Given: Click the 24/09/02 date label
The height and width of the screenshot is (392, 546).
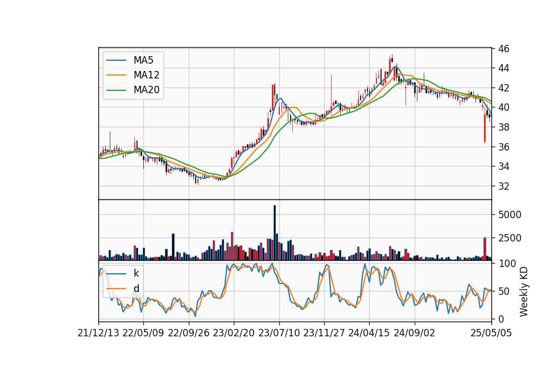Looking at the screenshot, I should tap(415, 333).
